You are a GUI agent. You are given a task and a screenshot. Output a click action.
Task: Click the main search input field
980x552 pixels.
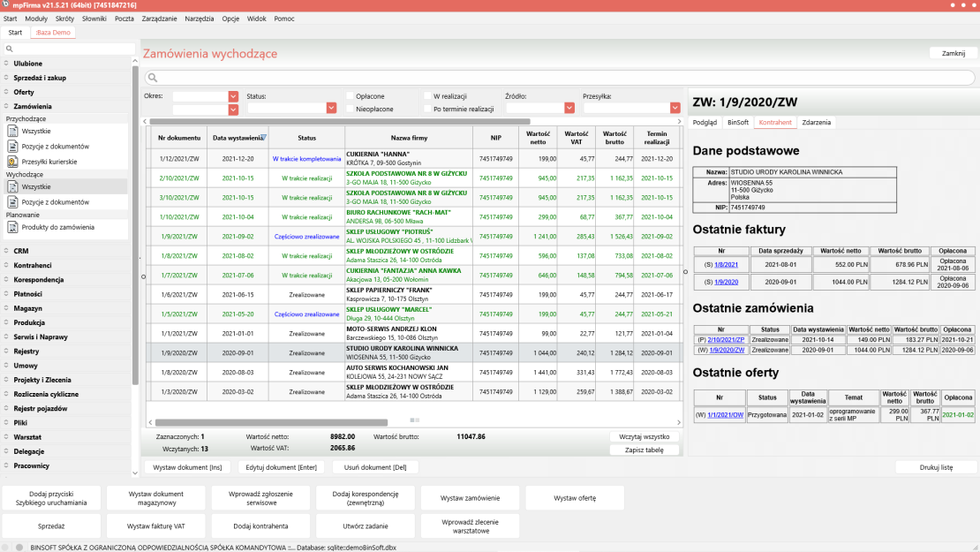pyautogui.click(x=560, y=78)
